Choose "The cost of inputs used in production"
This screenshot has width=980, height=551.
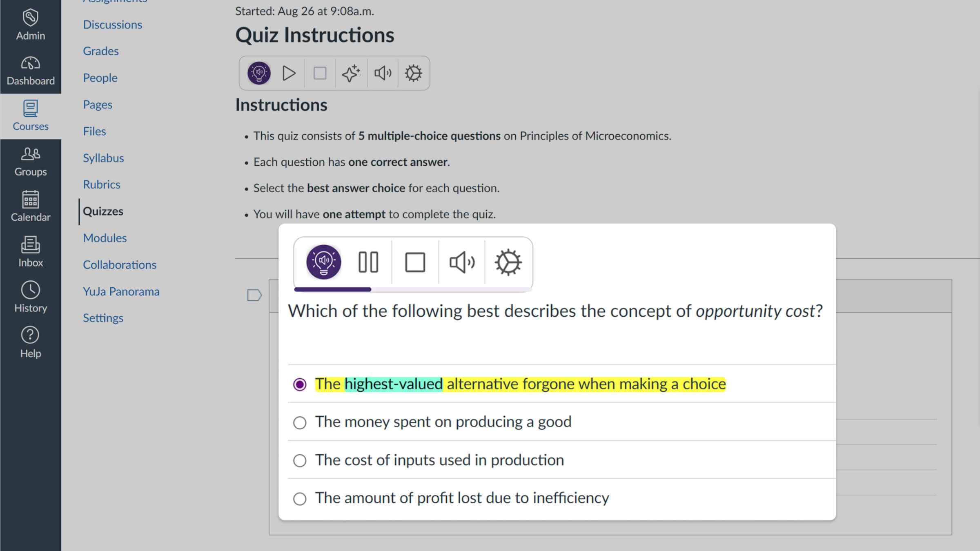point(300,461)
